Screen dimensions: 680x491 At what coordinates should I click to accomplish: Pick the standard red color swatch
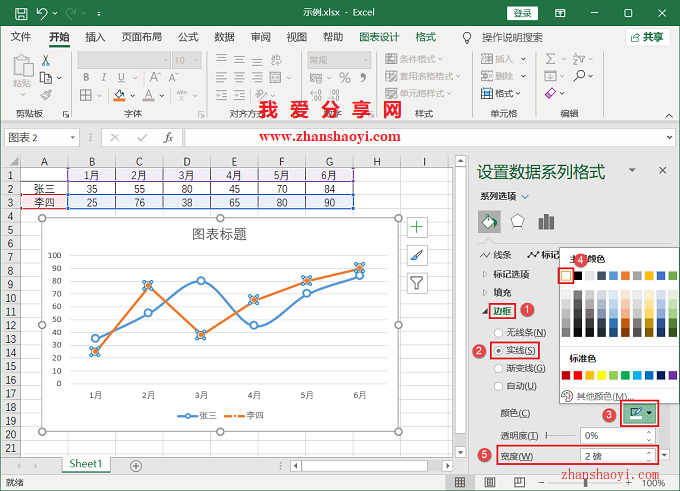[x=578, y=375]
